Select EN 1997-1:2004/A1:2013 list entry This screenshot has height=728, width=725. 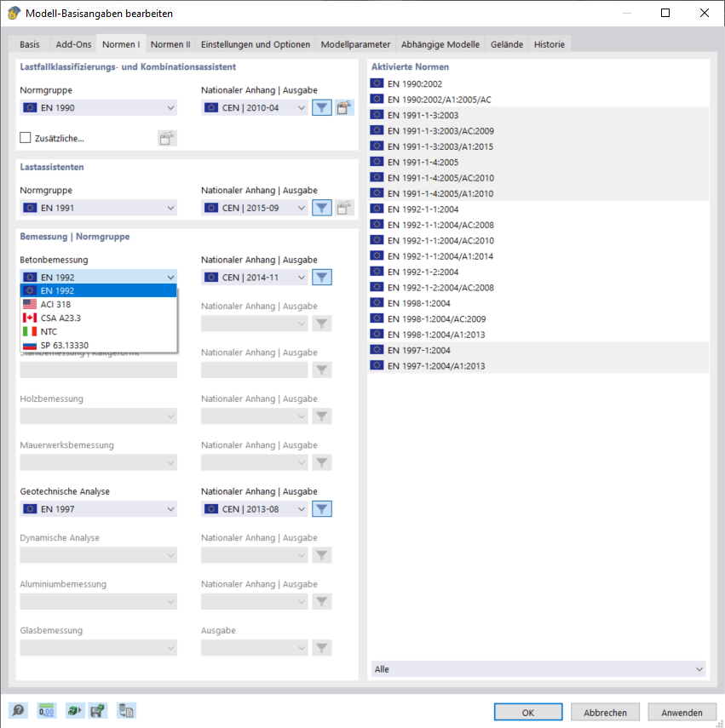point(538,366)
